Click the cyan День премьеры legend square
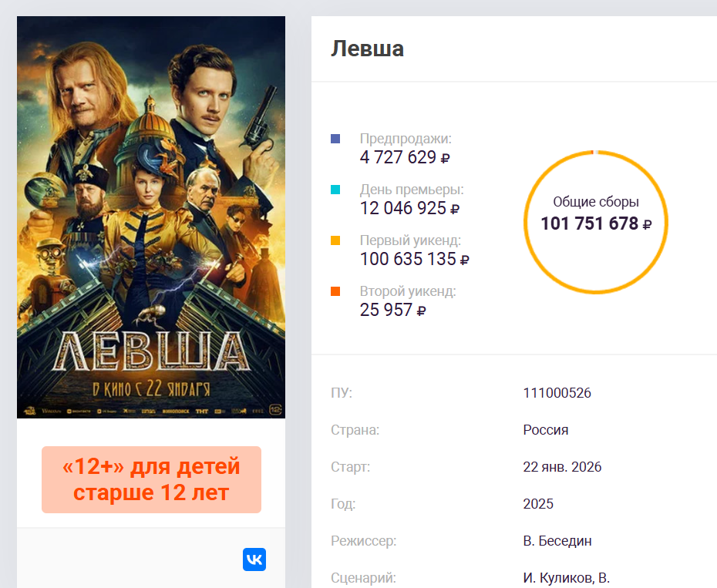 coord(335,190)
